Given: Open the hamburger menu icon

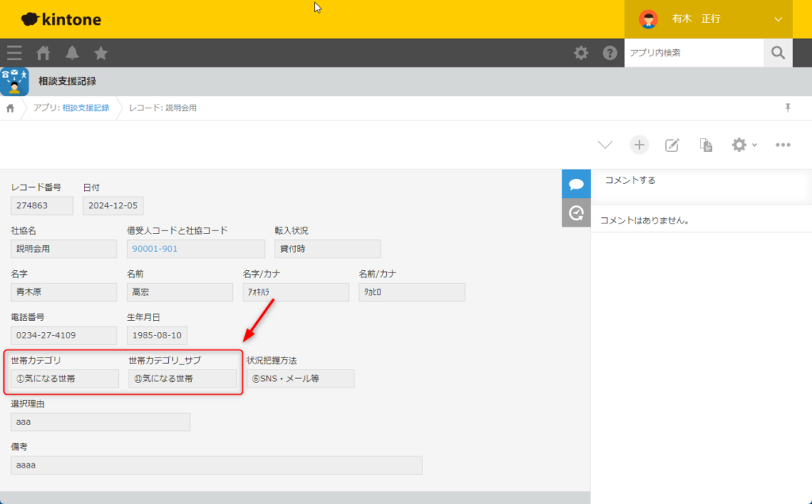Looking at the screenshot, I should point(14,53).
